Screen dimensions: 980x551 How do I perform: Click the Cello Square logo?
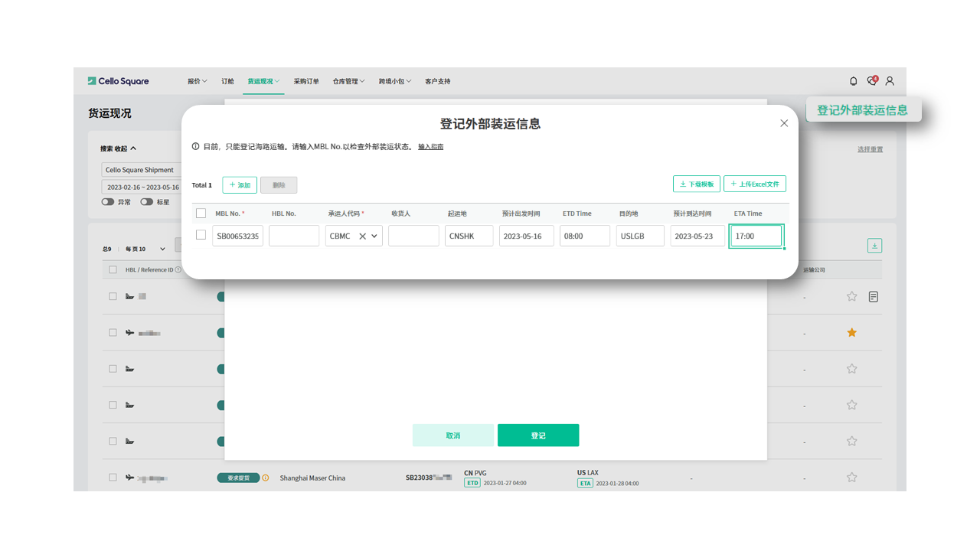click(x=119, y=81)
